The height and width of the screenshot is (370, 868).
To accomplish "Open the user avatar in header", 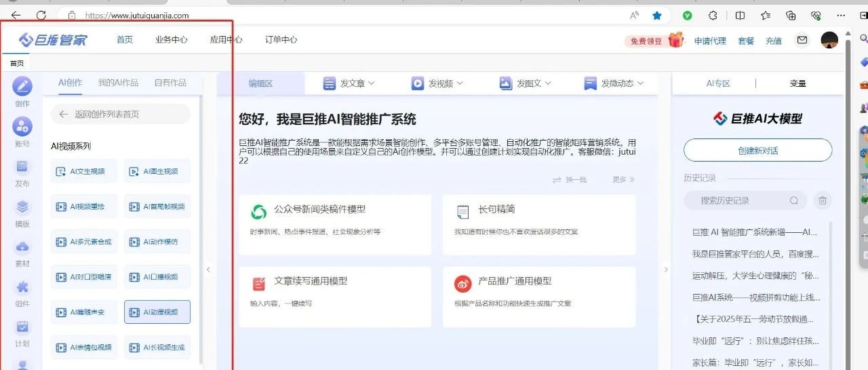I will (x=829, y=40).
